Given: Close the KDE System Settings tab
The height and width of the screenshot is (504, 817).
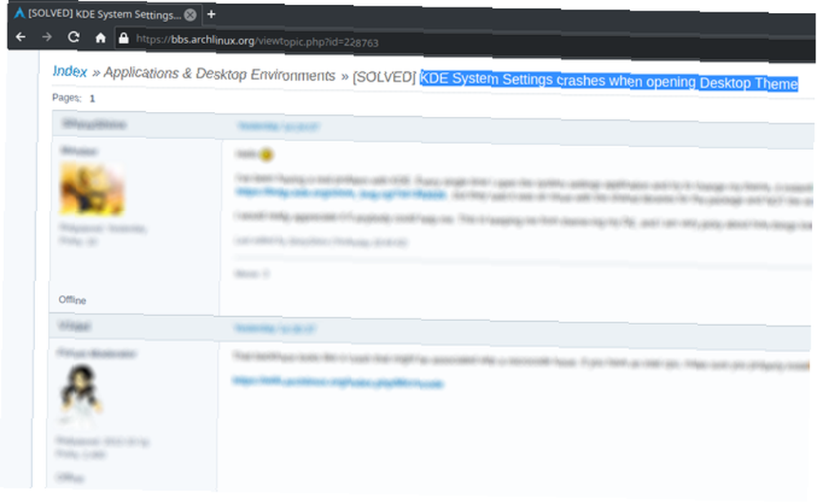Looking at the screenshot, I should tap(190, 15).
